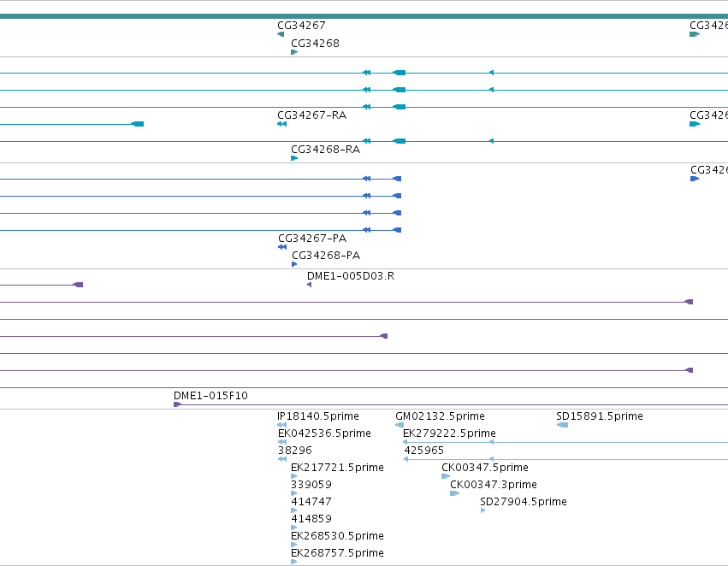Select the IP18140.5prime EST label
The height and width of the screenshot is (566, 728).
click(317, 416)
